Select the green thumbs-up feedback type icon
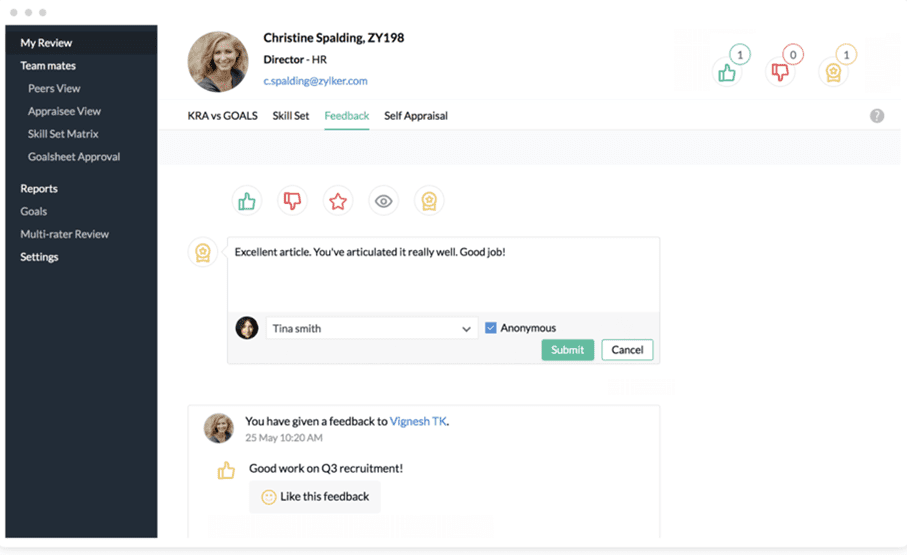 point(247,201)
